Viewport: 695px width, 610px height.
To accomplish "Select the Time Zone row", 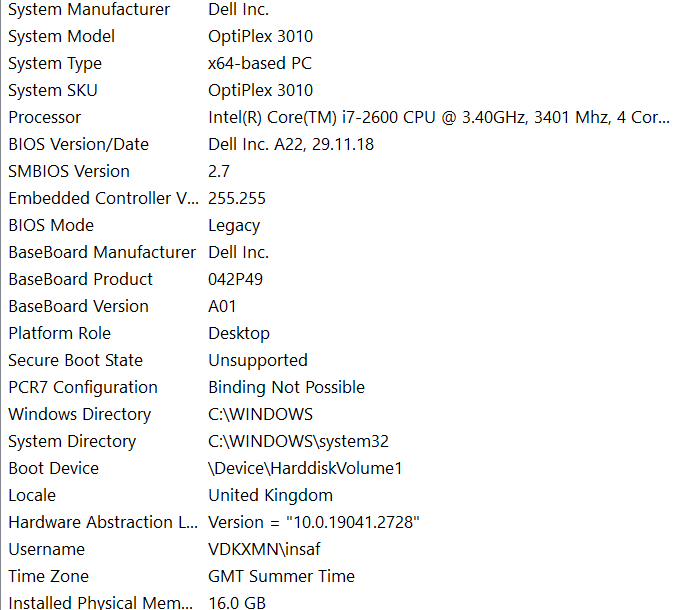I will click(x=48, y=576).
